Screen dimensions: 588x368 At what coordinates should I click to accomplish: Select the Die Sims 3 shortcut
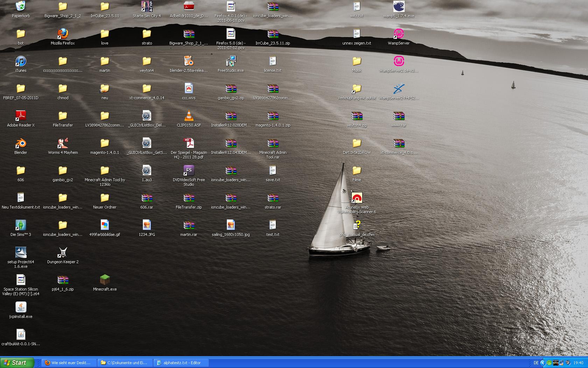click(x=21, y=225)
